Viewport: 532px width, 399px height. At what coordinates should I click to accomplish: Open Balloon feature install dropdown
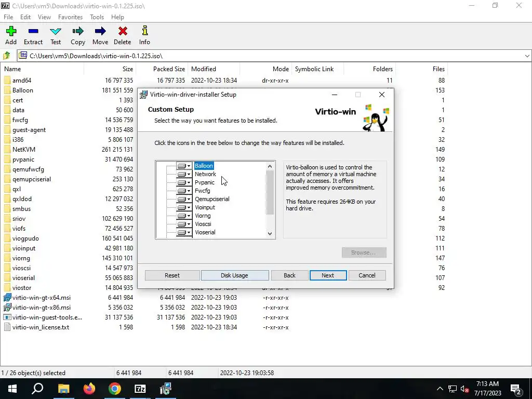[x=184, y=166]
